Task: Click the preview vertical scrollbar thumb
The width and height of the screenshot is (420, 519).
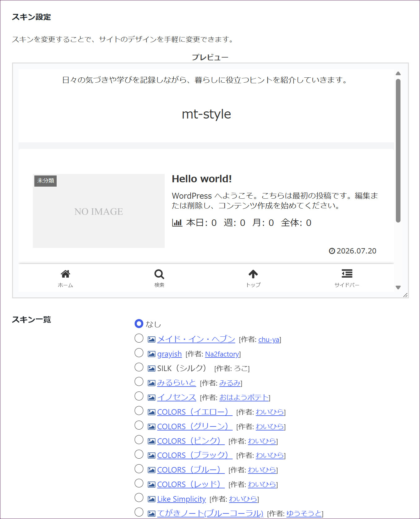Action: [398, 151]
